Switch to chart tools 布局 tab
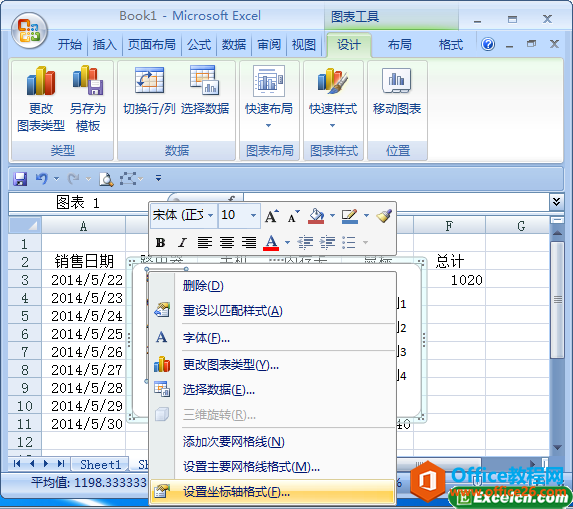Viewport: 573px width, 509px height. (x=399, y=45)
